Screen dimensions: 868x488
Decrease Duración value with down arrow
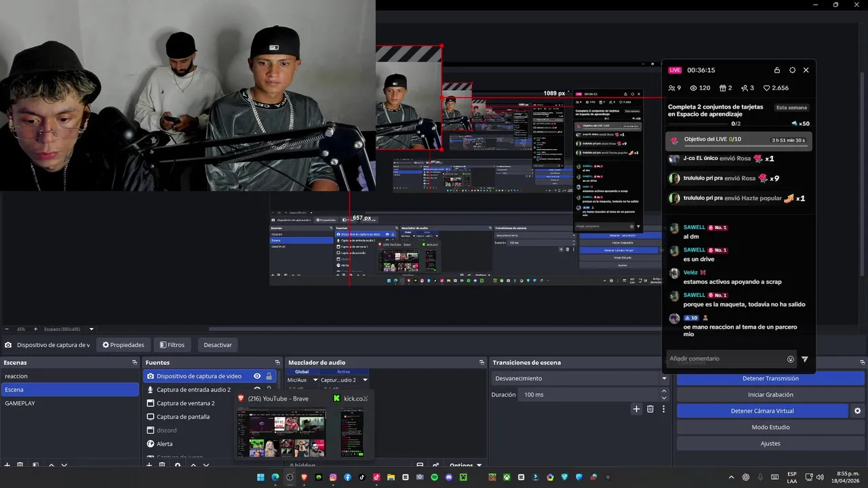[664, 398]
